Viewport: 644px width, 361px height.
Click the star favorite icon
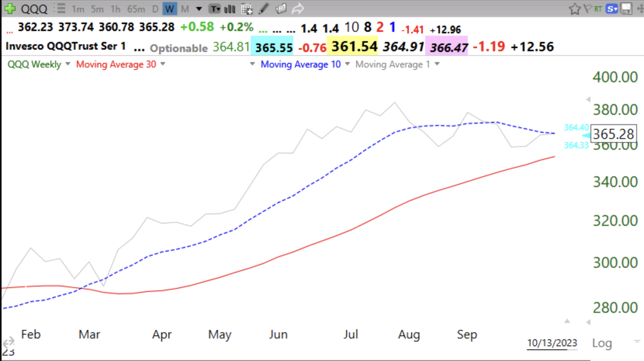575,9
